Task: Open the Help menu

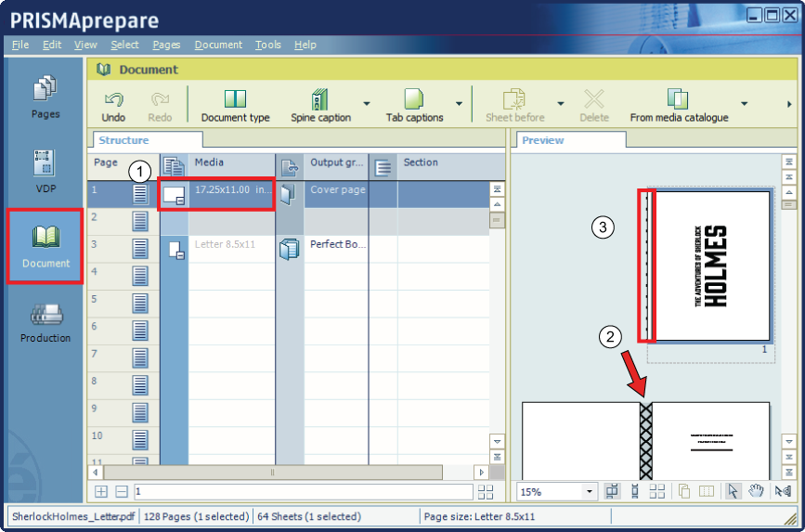Action: click(305, 45)
